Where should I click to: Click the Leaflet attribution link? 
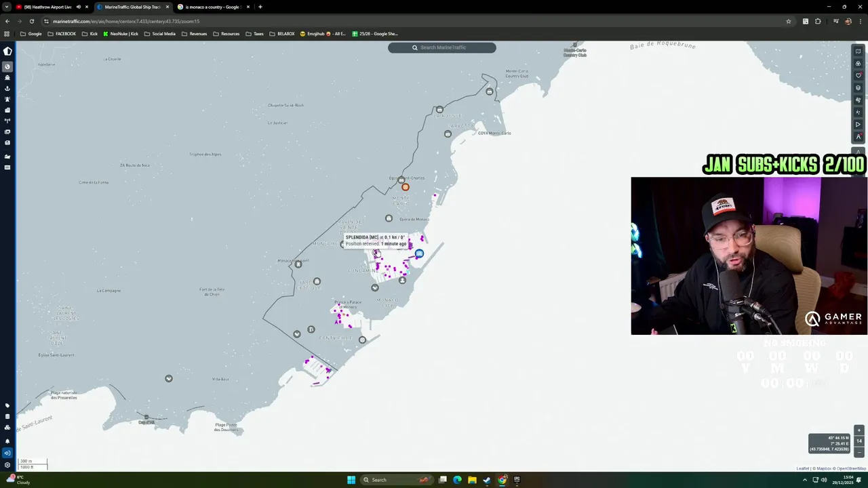coord(803,468)
